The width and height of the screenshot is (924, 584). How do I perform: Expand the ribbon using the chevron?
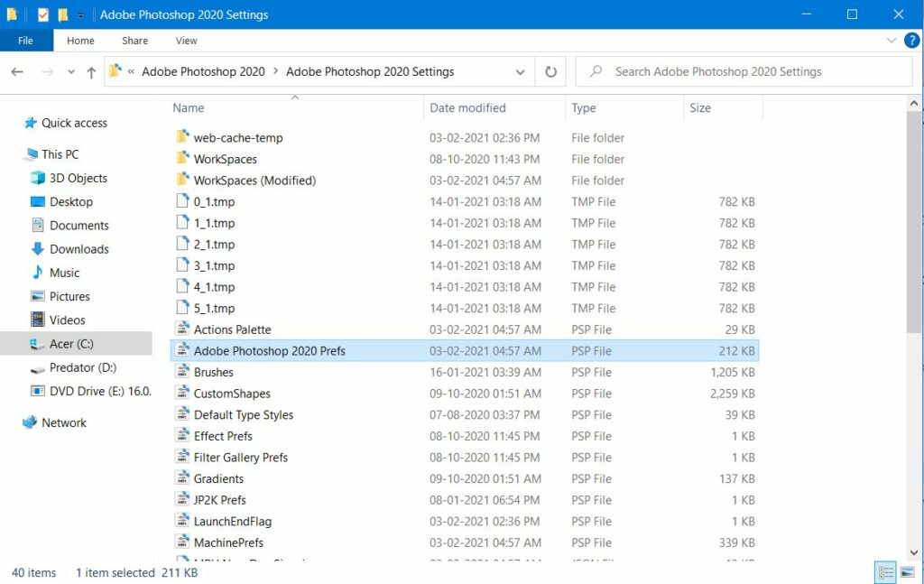tap(889, 40)
